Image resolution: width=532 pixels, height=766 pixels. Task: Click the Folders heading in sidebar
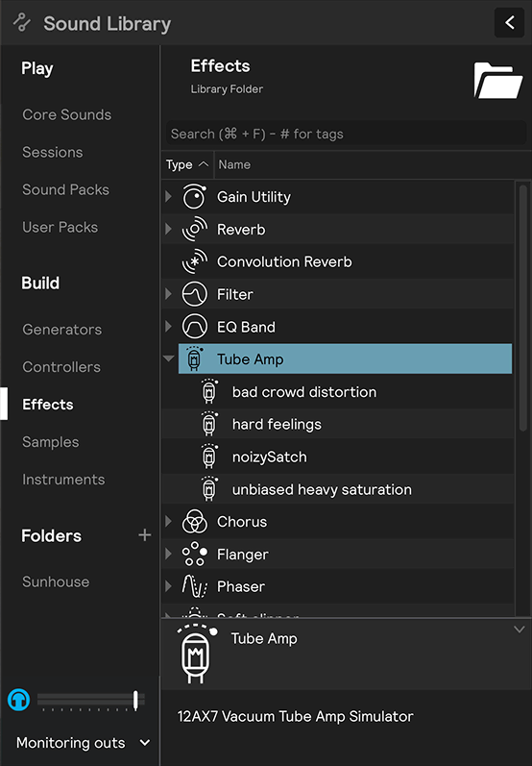[x=51, y=536]
